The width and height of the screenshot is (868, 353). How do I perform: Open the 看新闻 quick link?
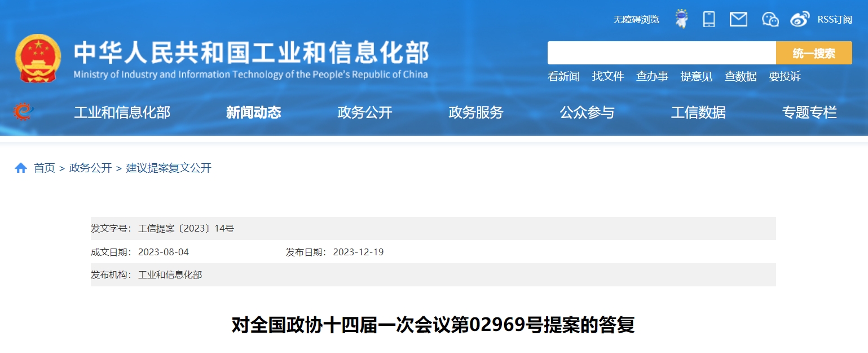563,76
